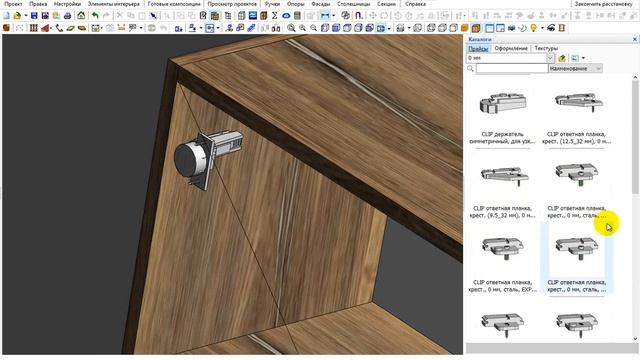Image resolution: width=640 pixels, height=360 pixels.
Task: Click the Print icon in toolbar
Action: coord(68,16)
